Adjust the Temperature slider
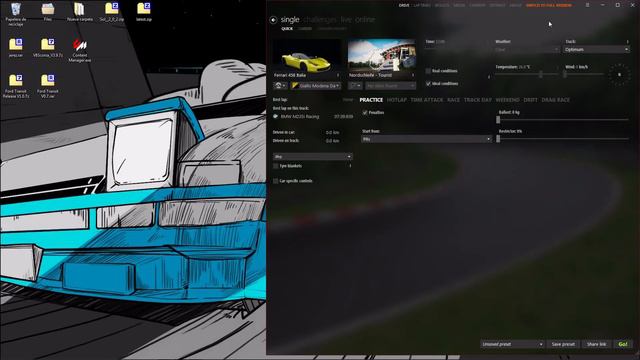The height and width of the screenshot is (360, 640). 527,75
